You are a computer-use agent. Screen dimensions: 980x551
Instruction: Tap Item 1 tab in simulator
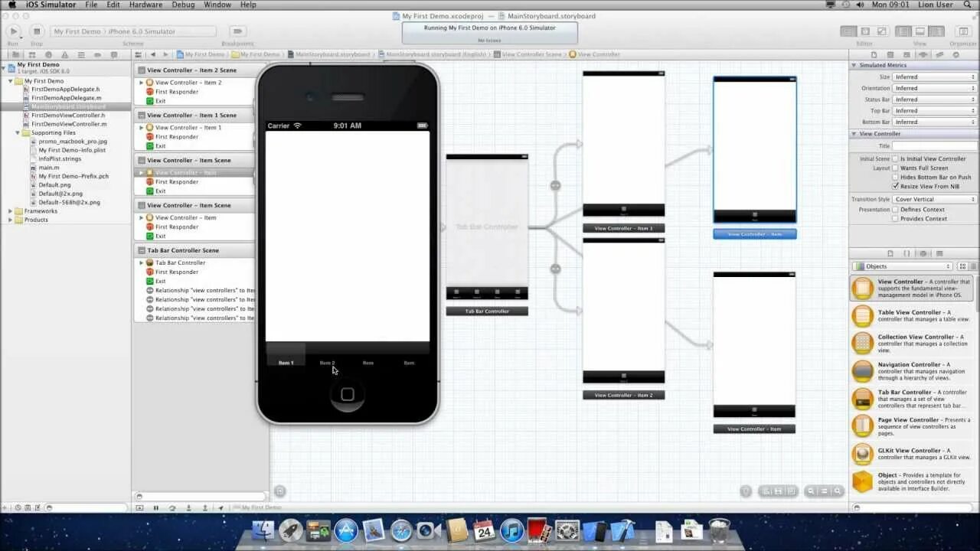pyautogui.click(x=286, y=355)
